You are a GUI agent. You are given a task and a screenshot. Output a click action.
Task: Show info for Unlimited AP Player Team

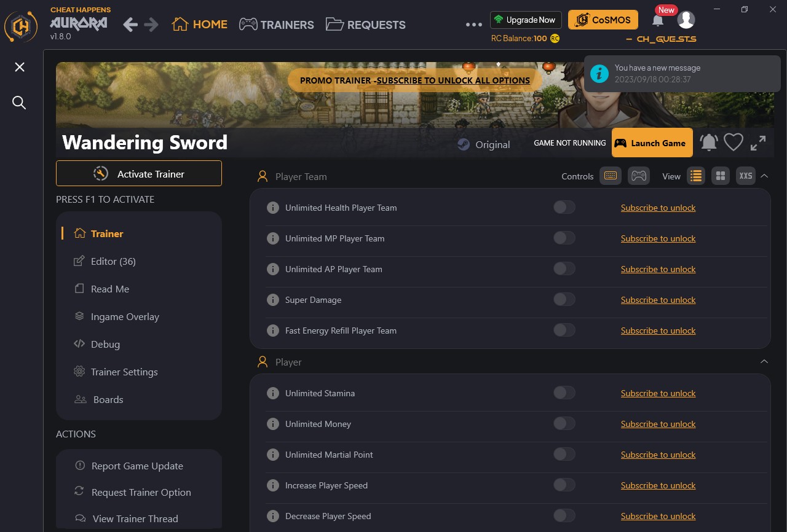273,269
